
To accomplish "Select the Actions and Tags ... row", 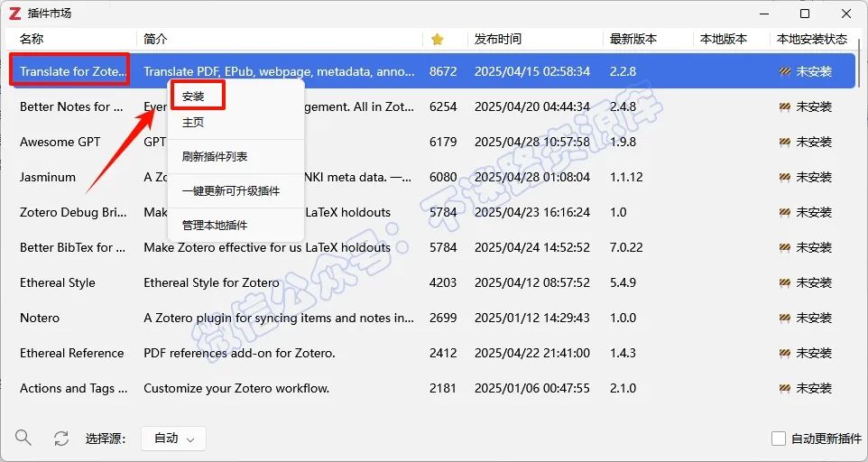I will pyautogui.click(x=431, y=388).
